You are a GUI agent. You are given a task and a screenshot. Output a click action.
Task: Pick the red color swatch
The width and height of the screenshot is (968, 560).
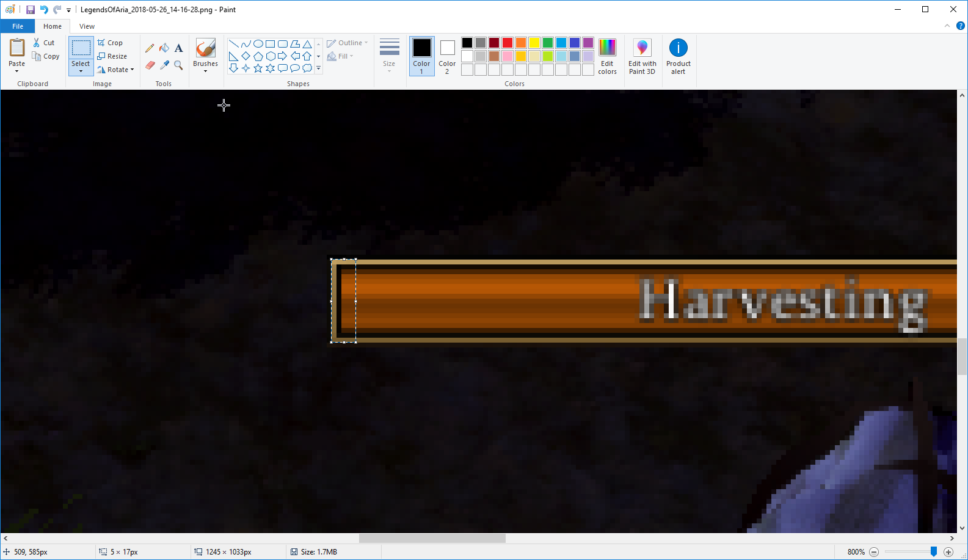click(x=508, y=43)
